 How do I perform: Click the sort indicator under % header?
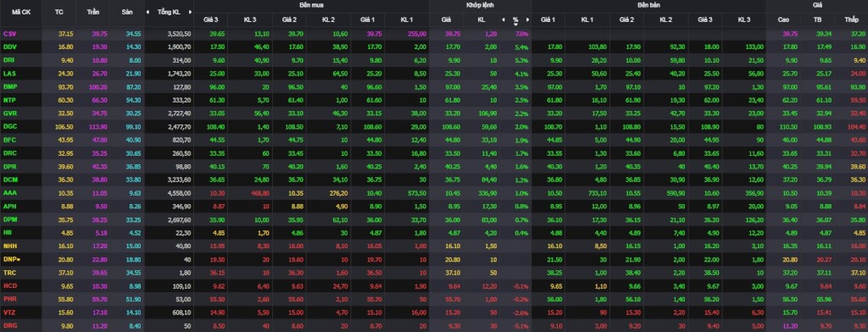(x=515, y=25)
